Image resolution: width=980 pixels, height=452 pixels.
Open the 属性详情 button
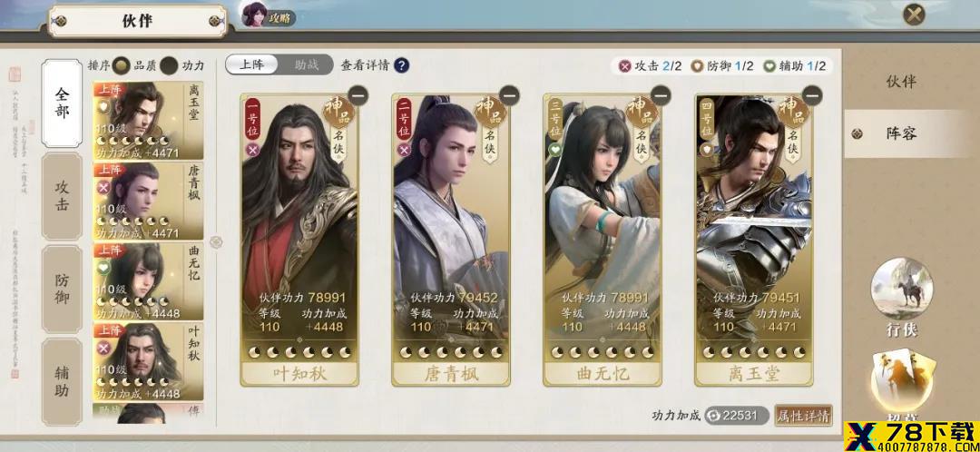point(803,415)
